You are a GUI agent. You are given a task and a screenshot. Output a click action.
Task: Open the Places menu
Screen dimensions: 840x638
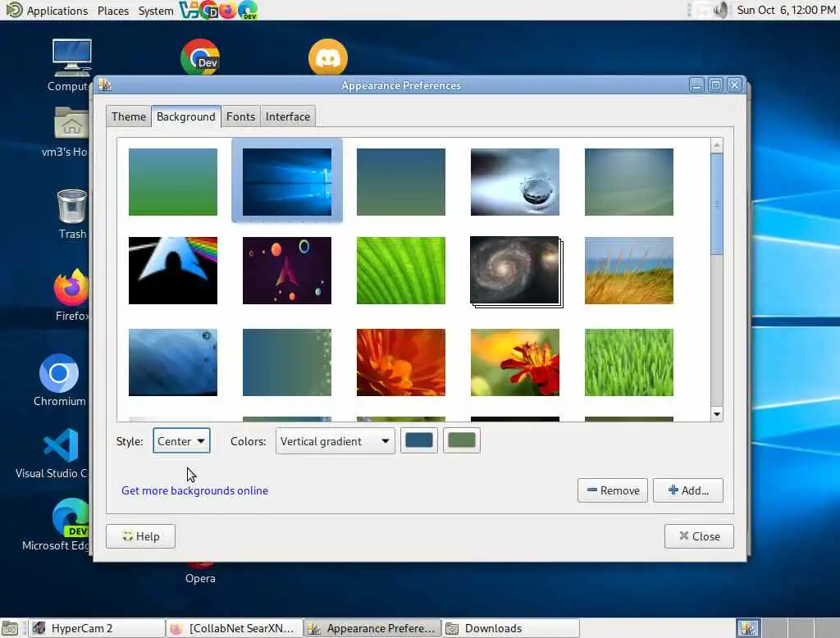tap(113, 10)
